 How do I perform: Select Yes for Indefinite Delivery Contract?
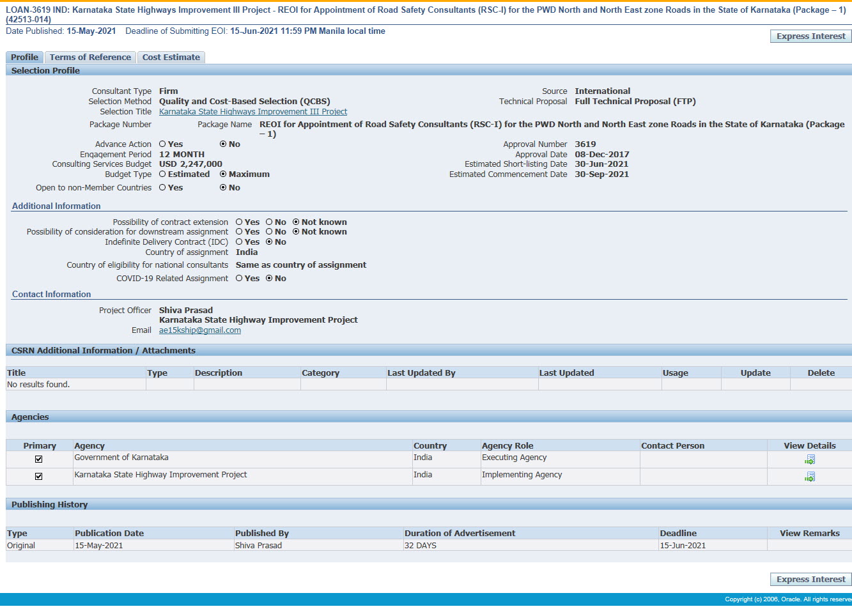tap(239, 242)
